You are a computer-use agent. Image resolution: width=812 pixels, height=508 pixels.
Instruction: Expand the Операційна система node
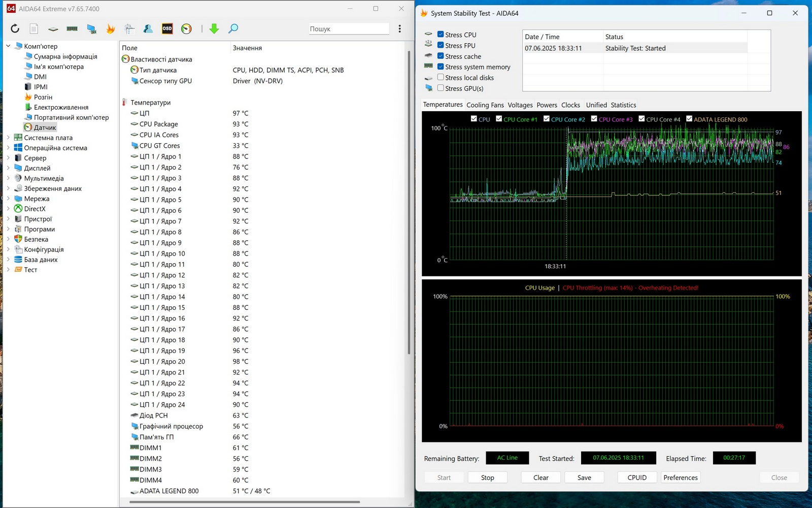[8, 148]
